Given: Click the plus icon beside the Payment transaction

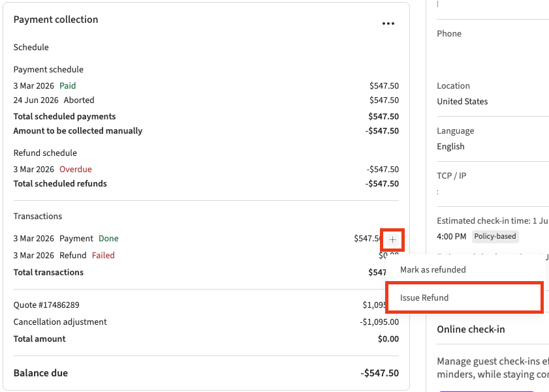Looking at the screenshot, I should pos(392,239).
